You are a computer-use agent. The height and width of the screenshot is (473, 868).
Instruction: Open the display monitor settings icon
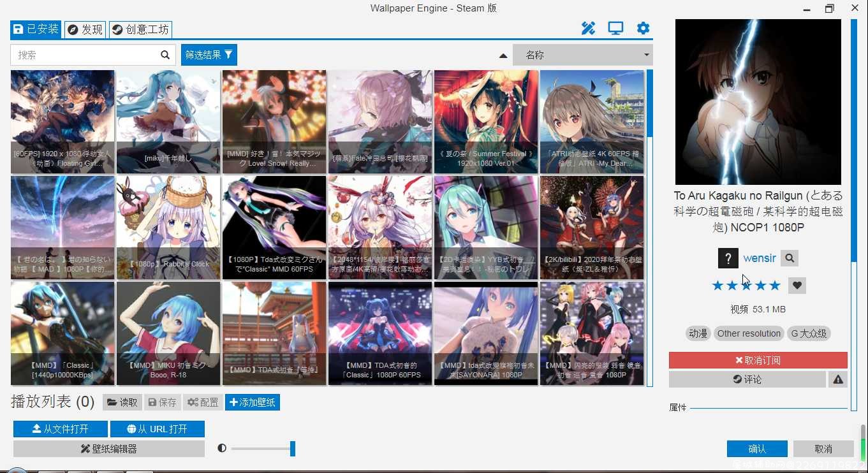click(615, 28)
